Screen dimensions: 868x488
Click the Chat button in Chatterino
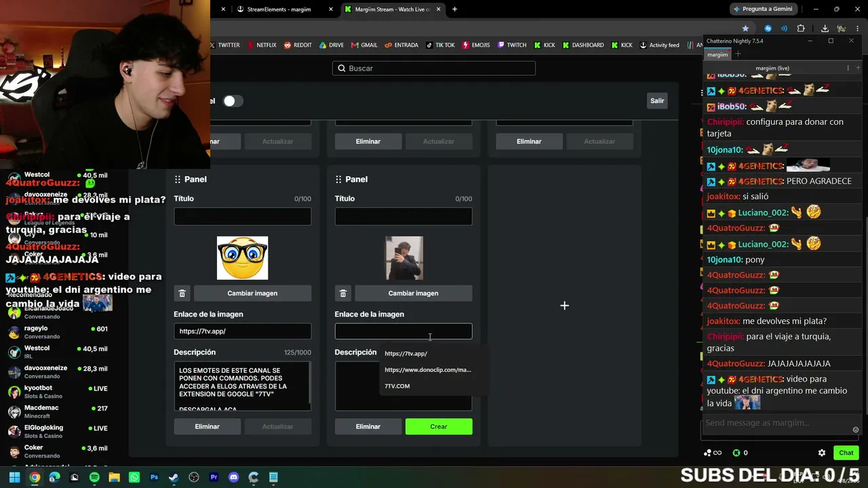(x=846, y=453)
